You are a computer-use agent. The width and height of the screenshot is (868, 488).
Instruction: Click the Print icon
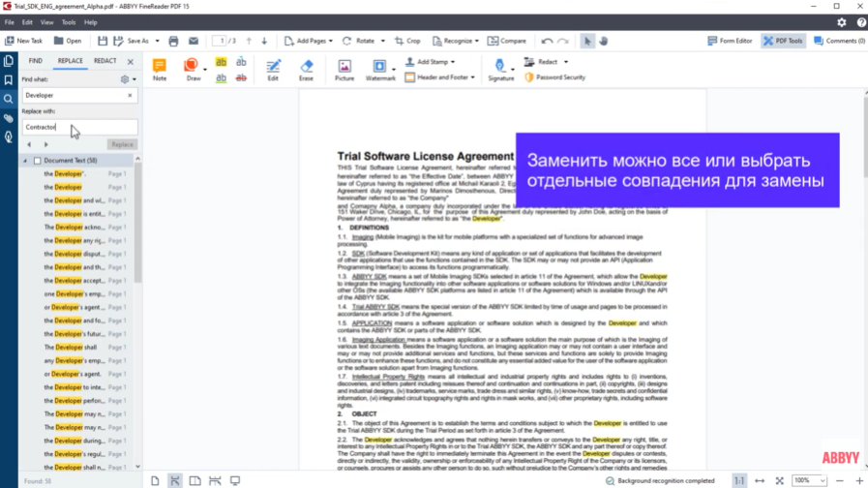(173, 41)
